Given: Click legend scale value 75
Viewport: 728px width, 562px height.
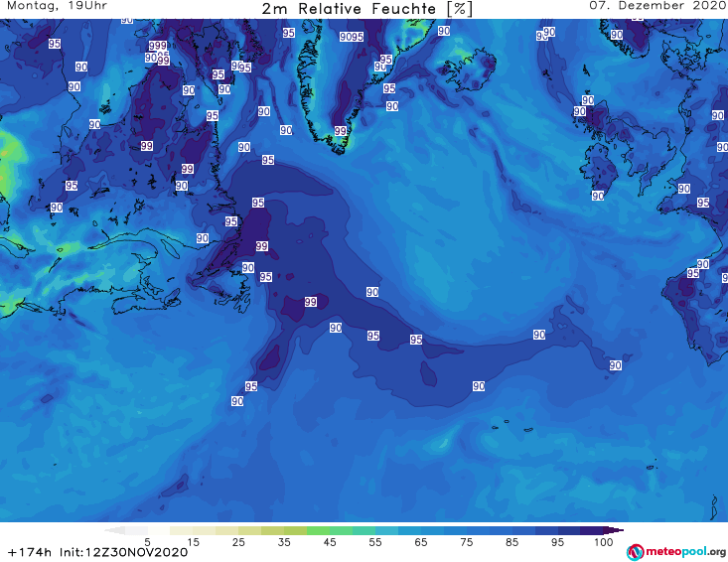Looking at the screenshot, I should point(466,542).
